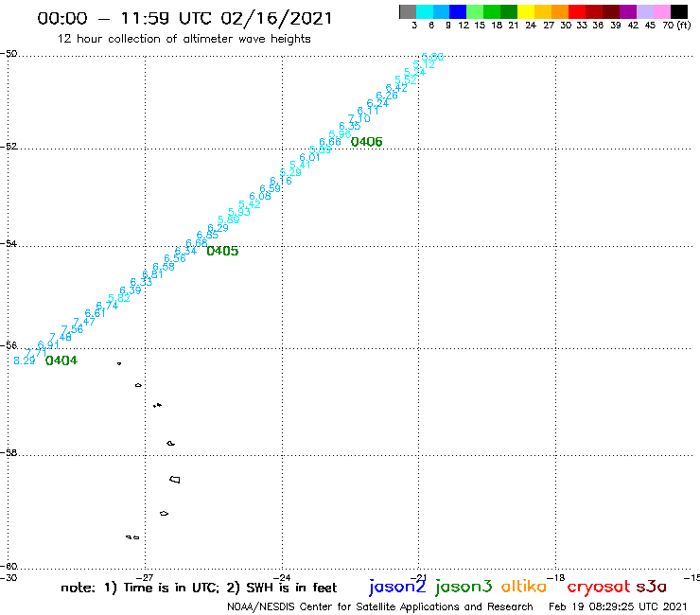Select the 6.42 wave height value
Screen dimensions: 700x615
pos(396,88)
